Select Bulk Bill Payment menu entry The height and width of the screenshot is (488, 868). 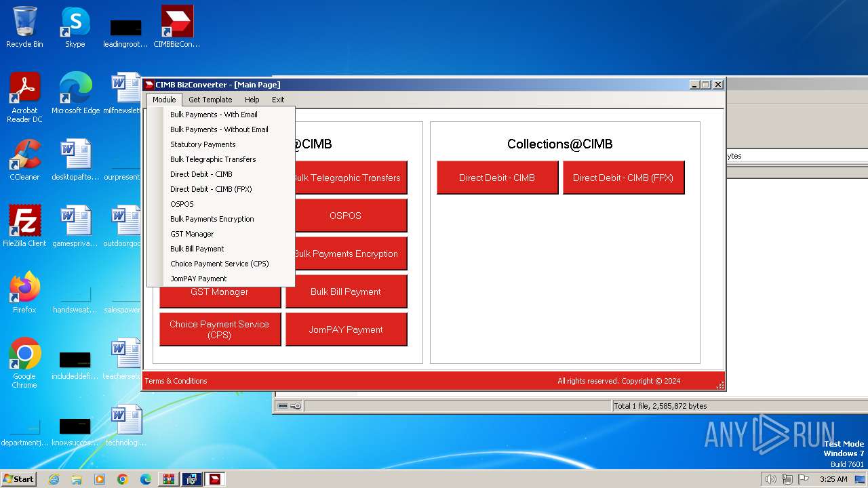coord(221,249)
